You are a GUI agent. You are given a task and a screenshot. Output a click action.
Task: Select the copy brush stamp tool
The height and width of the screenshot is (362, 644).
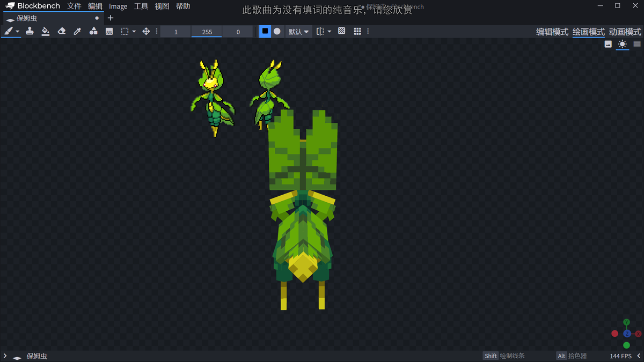coord(30,31)
